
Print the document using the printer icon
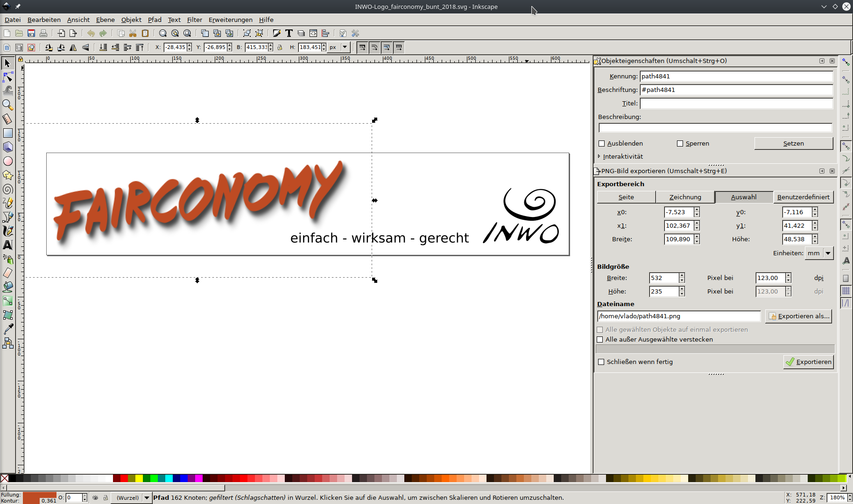point(43,33)
